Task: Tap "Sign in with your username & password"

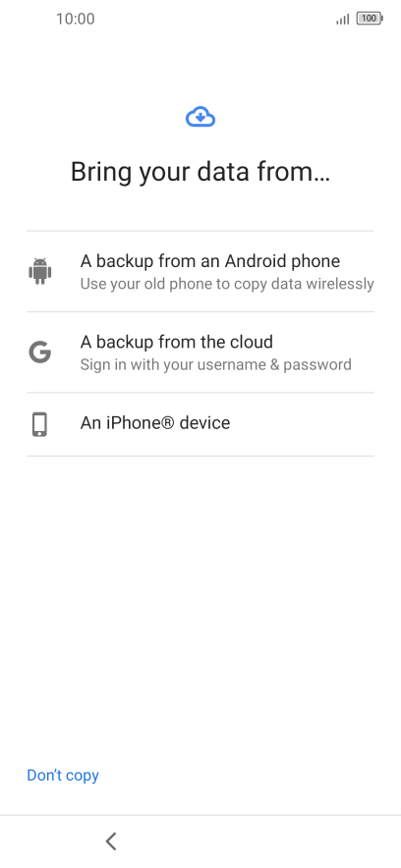Action: coord(216,365)
